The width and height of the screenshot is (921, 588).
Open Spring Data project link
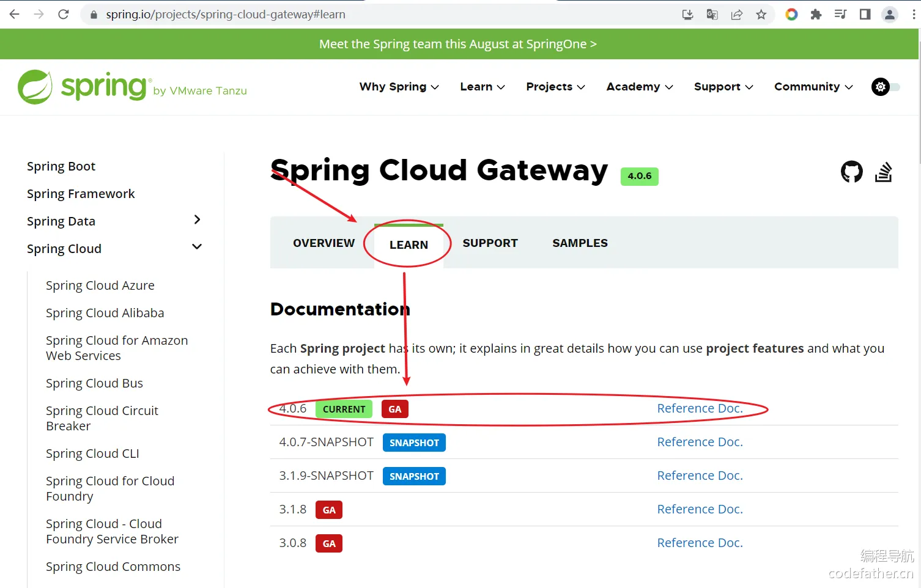click(61, 221)
